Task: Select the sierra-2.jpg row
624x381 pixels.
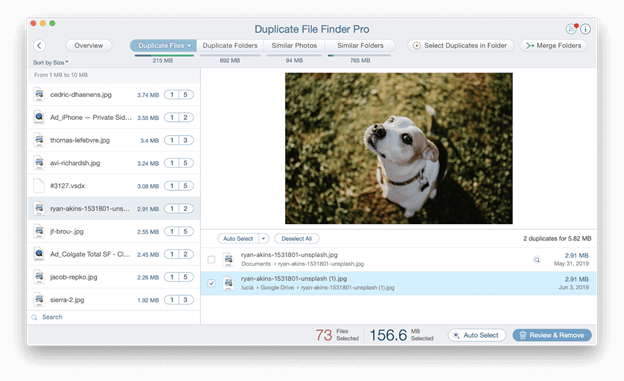Action: pyautogui.click(x=114, y=300)
